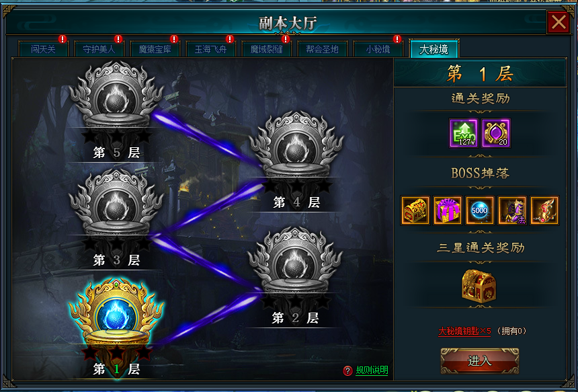Open the 魔域裂缝 tab
This screenshot has width=578, height=392.
point(266,49)
